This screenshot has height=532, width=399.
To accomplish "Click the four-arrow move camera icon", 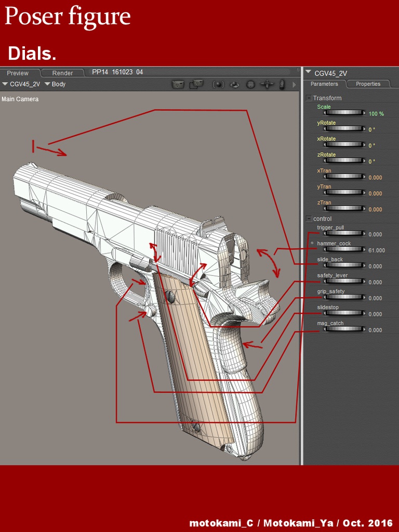I will pyautogui.click(x=267, y=84).
